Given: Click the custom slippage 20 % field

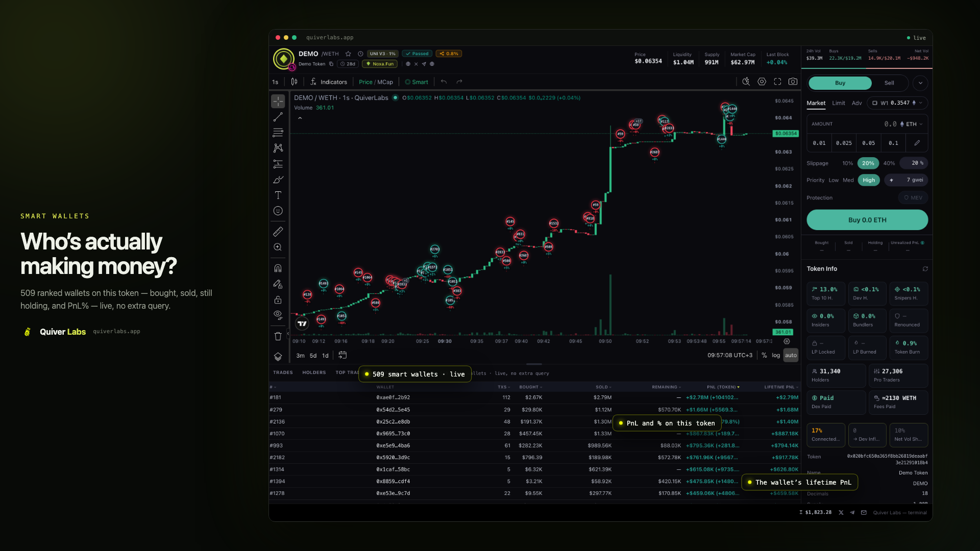Looking at the screenshot, I should 914,163.
